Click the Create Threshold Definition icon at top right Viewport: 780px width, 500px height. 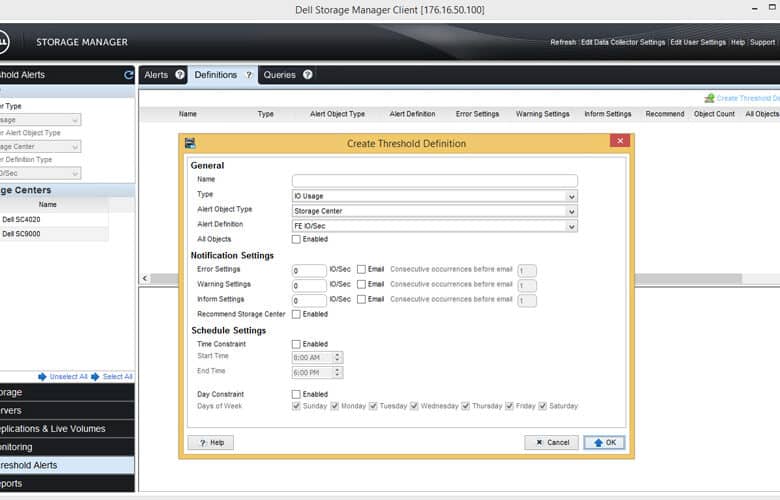(x=709, y=98)
